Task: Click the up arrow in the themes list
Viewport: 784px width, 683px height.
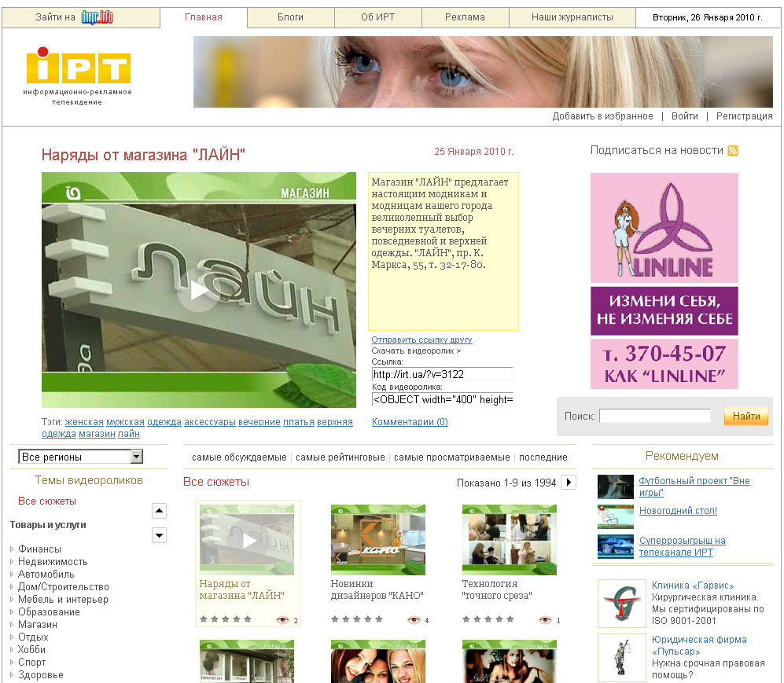Action: 159,511
